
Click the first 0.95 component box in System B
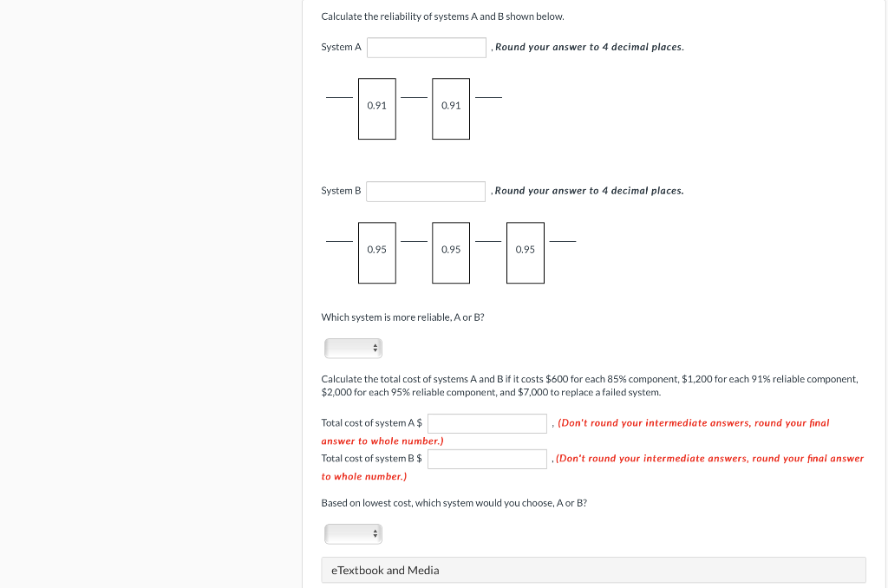pyautogui.click(x=376, y=252)
